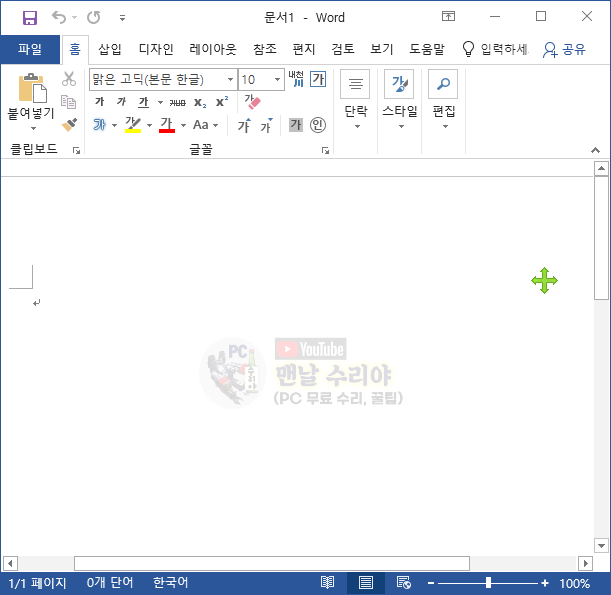
Task: Click the horizontal scrollbar right arrow
Action: point(585,563)
